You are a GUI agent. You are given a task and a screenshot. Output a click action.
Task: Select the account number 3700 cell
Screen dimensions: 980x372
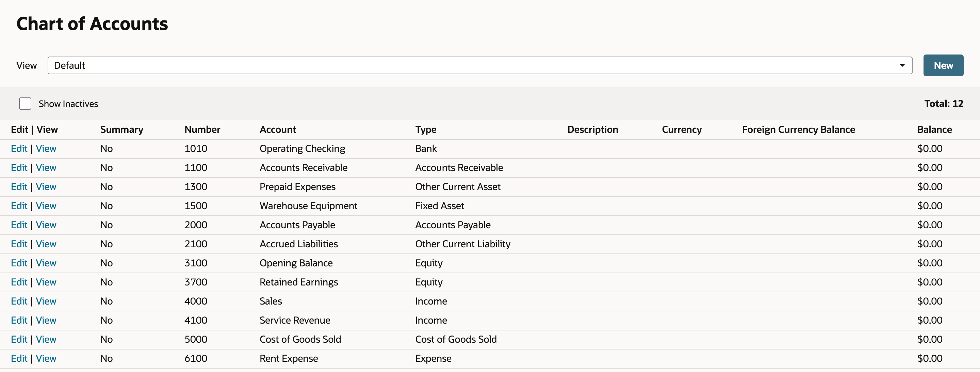tap(196, 282)
